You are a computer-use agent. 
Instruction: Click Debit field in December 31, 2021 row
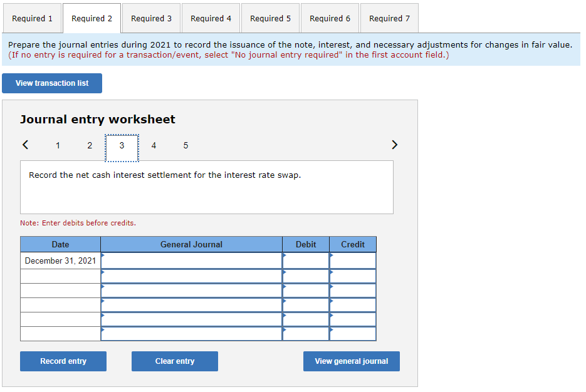click(306, 260)
